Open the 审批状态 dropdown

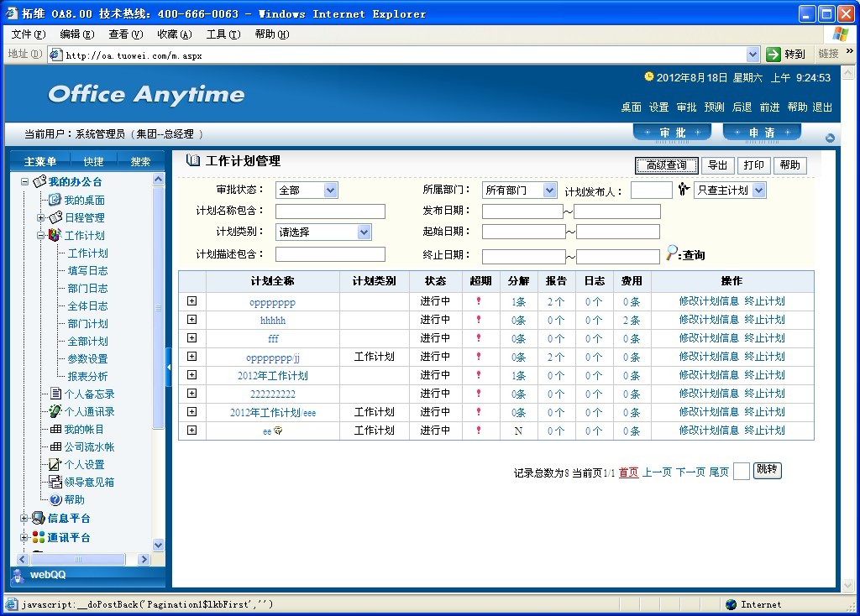(x=330, y=191)
